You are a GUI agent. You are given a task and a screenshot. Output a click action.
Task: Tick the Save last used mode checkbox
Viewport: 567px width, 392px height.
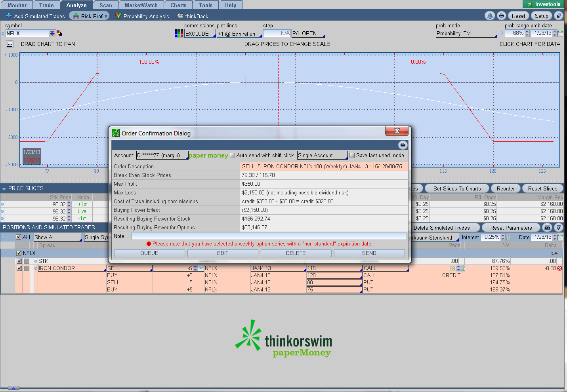pos(352,156)
